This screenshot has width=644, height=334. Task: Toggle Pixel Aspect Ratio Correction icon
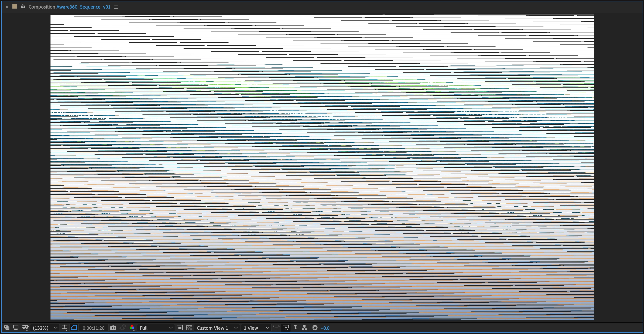point(276,328)
